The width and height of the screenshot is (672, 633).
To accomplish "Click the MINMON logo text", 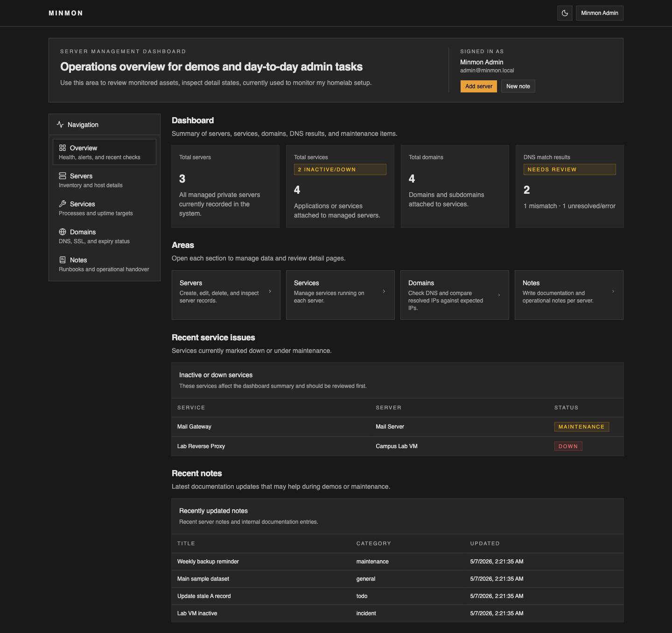I will [66, 13].
